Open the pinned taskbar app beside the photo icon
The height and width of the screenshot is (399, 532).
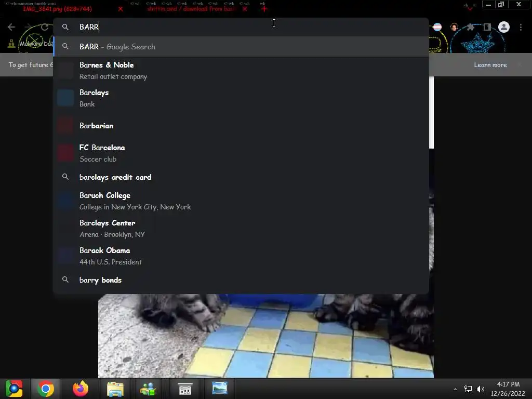click(185, 389)
